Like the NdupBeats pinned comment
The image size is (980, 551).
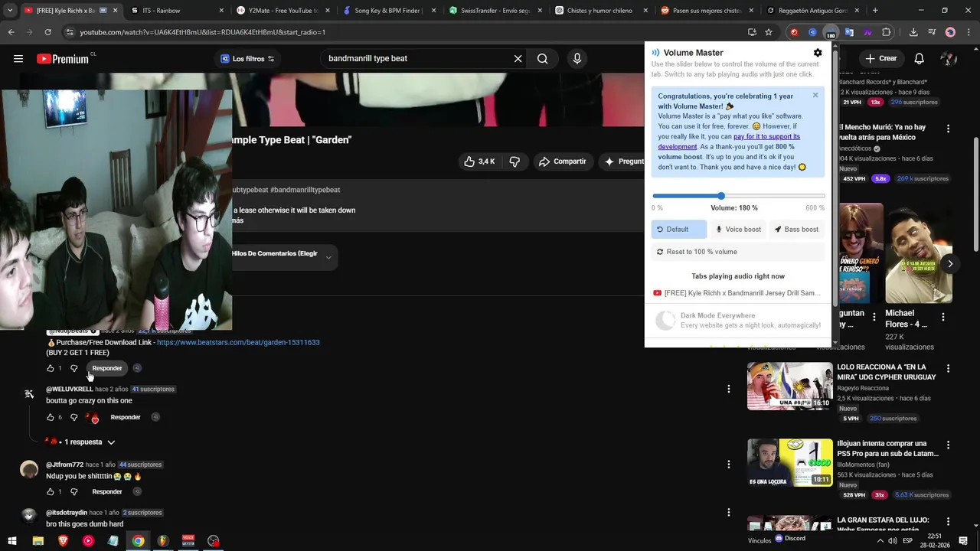pos(51,368)
